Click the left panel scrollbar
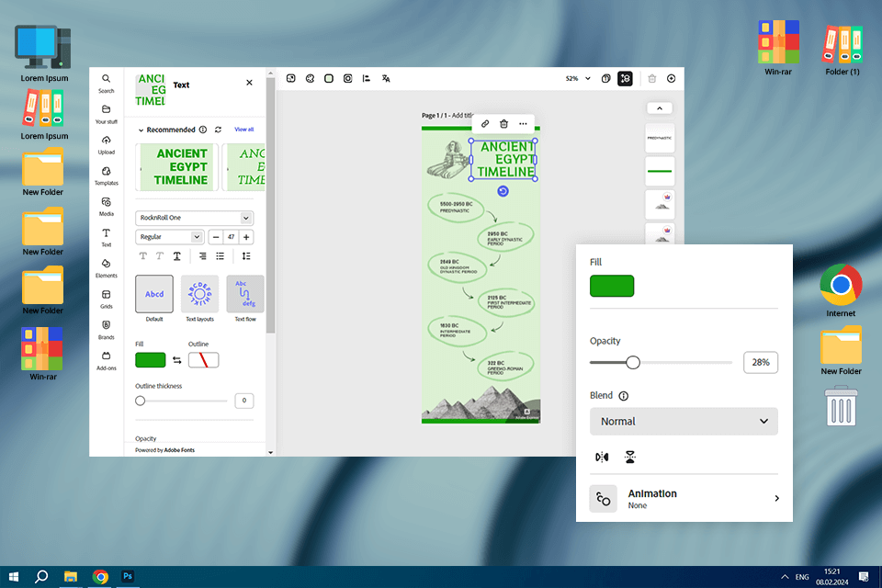The height and width of the screenshot is (588, 882). point(270,206)
